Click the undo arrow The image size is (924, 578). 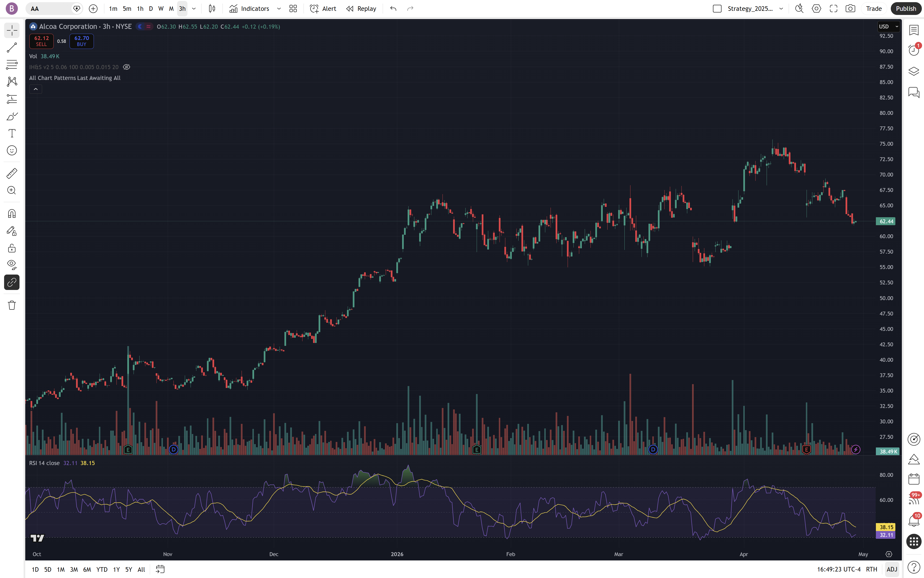point(393,8)
